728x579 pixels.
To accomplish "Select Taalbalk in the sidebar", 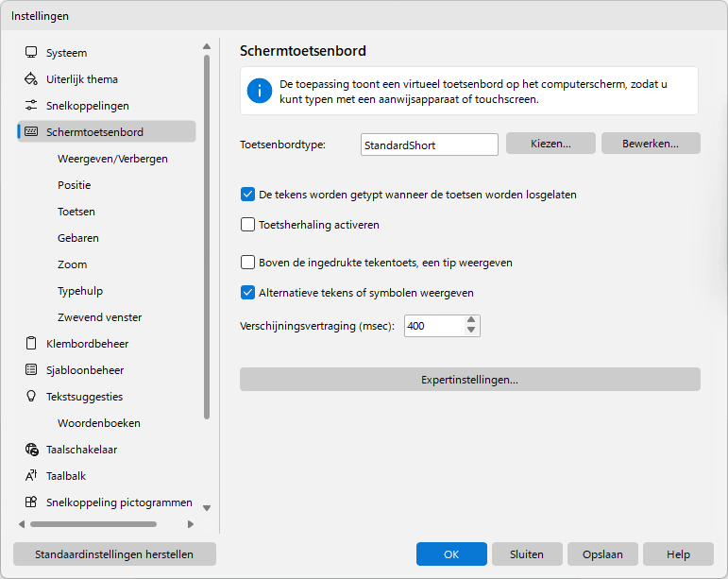I will tap(107, 476).
